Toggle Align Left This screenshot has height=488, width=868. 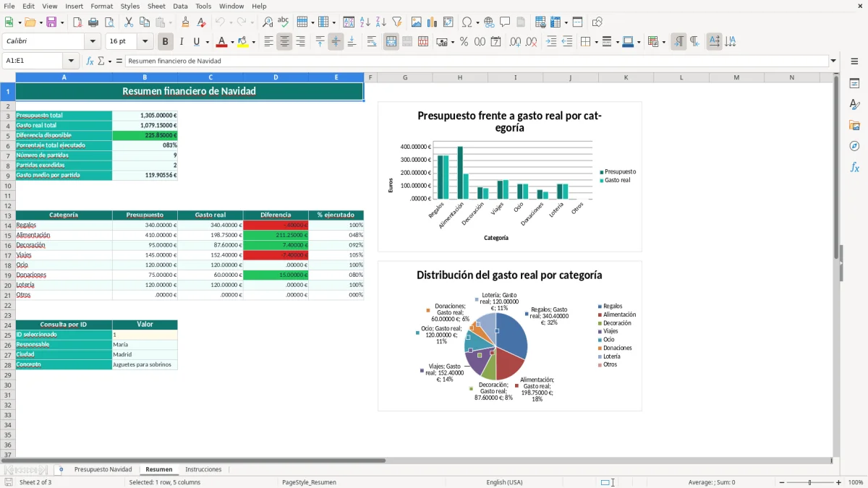(268, 42)
